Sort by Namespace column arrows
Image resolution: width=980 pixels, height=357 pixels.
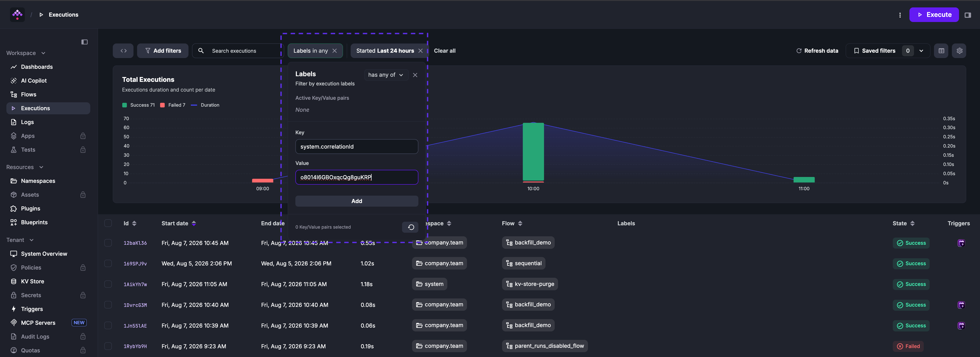[x=449, y=224]
